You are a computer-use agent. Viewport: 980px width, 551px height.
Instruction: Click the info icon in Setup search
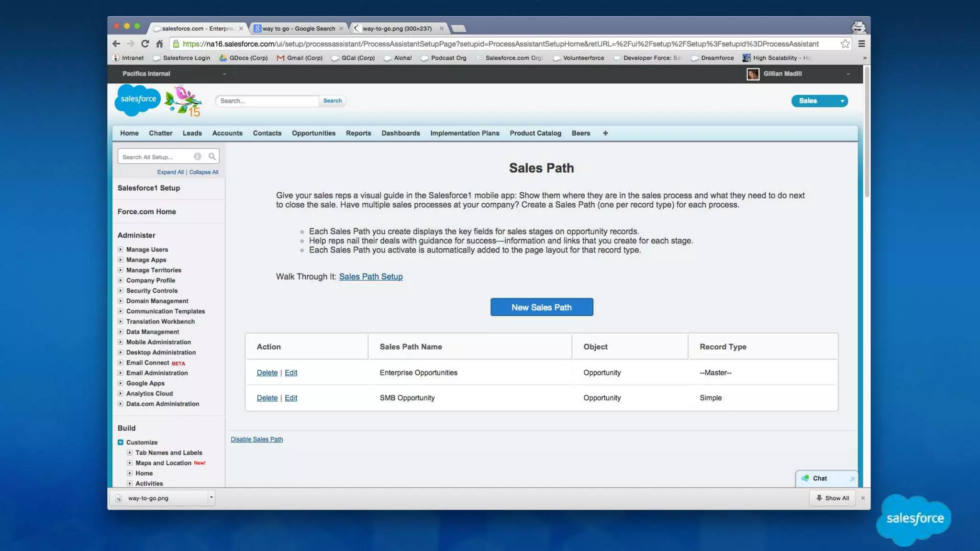click(197, 156)
